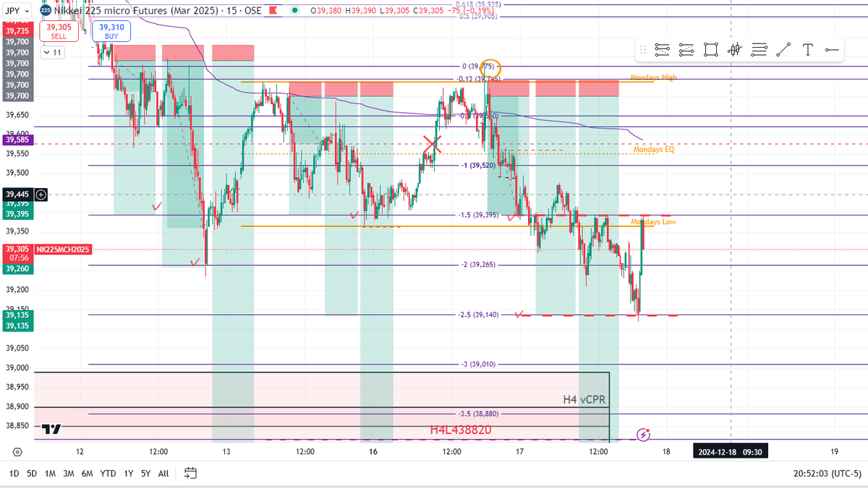The width and height of the screenshot is (868, 488).
Task: Select the 6M time range
Action: pyautogui.click(x=87, y=474)
